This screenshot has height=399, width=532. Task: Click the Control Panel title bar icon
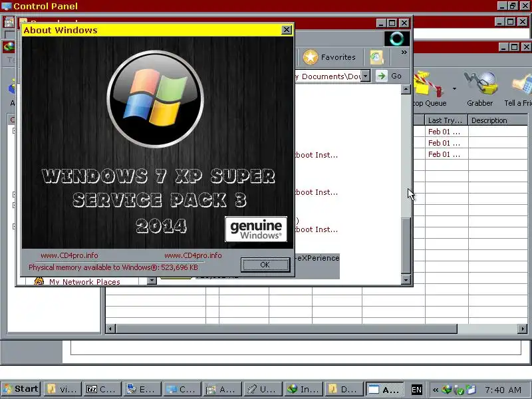6,6
